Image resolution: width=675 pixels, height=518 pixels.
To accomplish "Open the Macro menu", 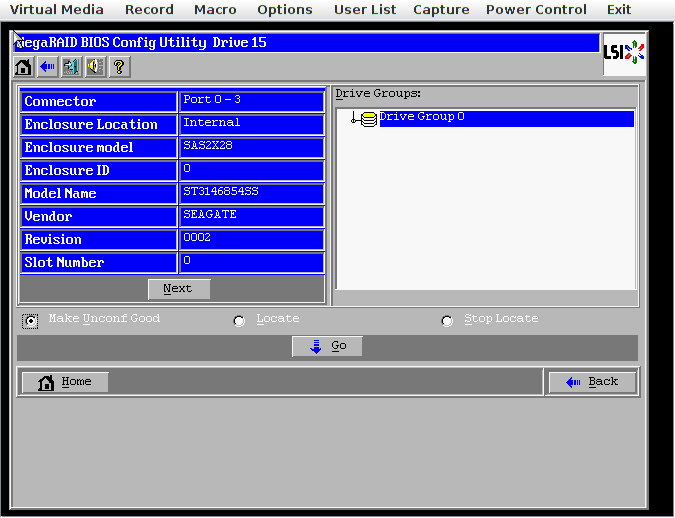I will [215, 9].
